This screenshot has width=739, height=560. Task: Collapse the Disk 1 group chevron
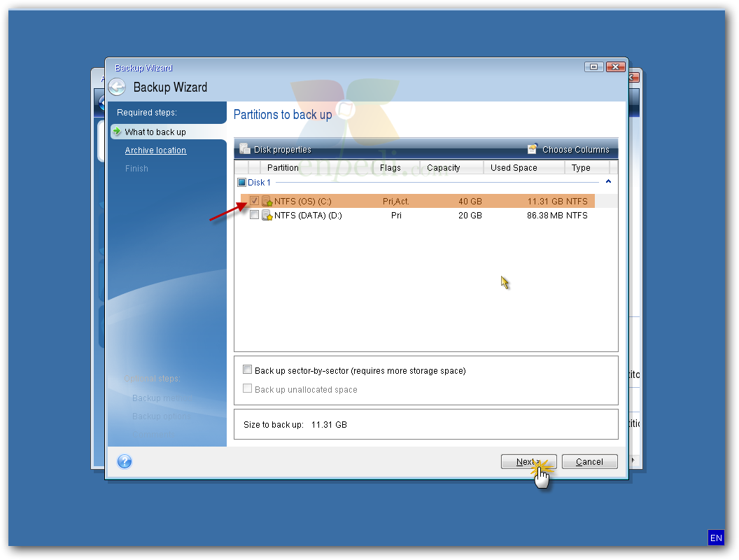point(608,182)
